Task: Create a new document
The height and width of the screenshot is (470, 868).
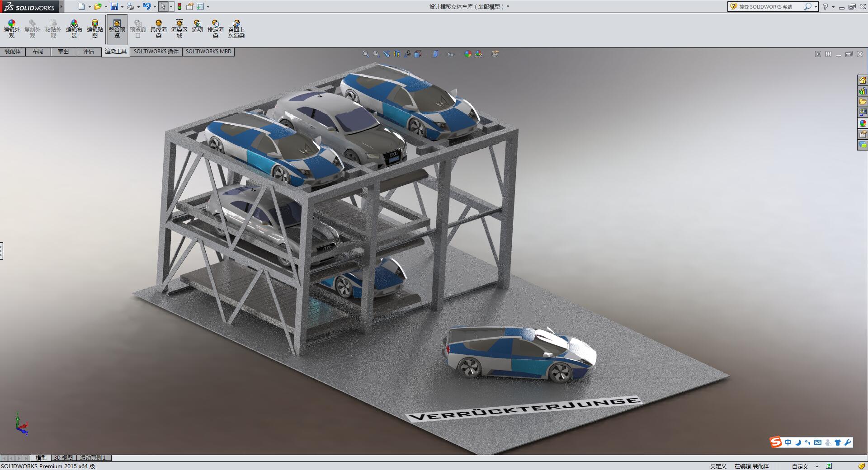Action: [x=81, y=6]
